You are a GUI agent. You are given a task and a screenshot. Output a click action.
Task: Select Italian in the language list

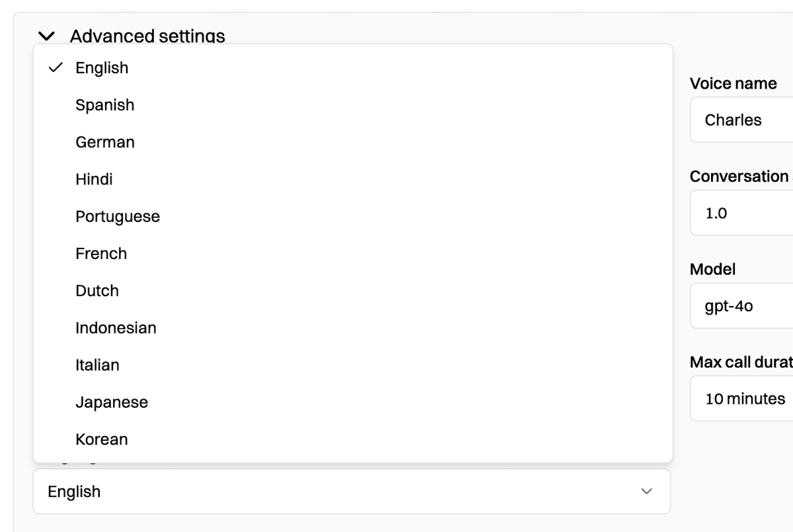coord(97,365)
